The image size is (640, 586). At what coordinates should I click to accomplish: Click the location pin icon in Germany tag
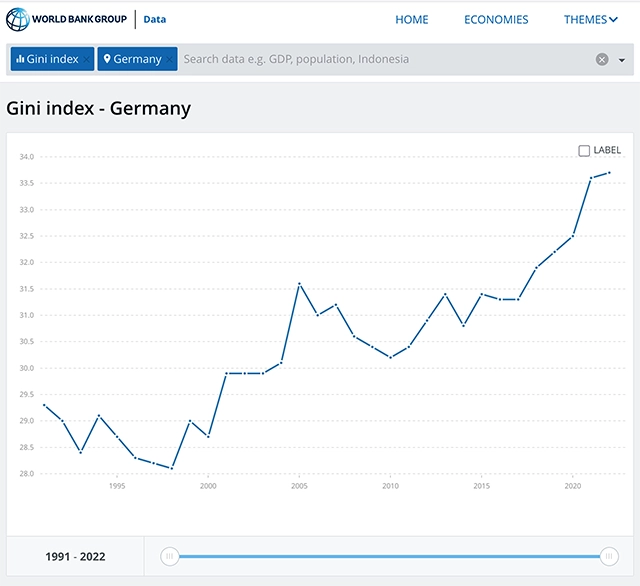point(107,59)
